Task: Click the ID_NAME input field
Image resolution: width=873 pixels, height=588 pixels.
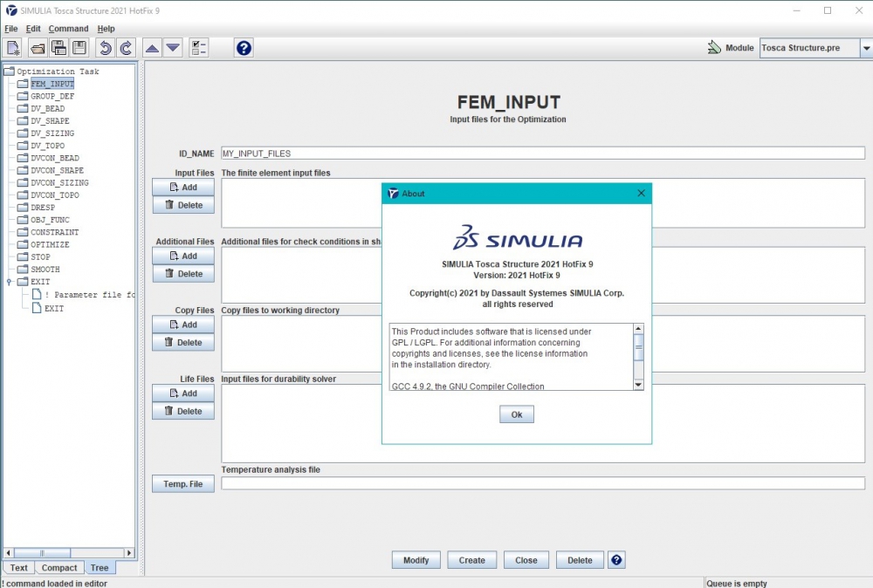Action: pos(543,154)
